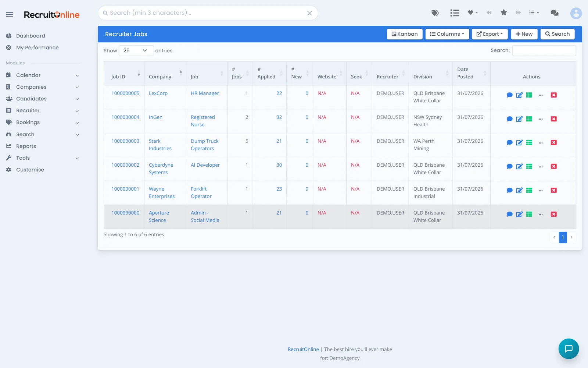The image size is (588, 368).
Task: Go to previous page of results
Action: [x=554, y=237]
